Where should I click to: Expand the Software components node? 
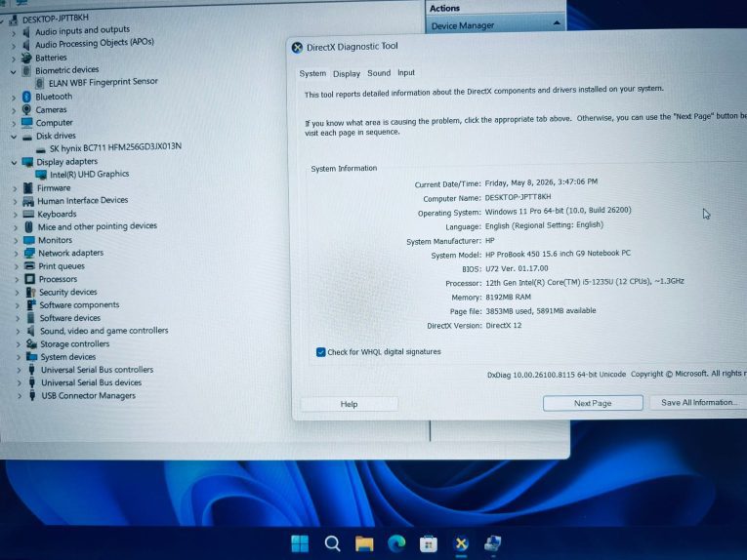pos(18,305)
